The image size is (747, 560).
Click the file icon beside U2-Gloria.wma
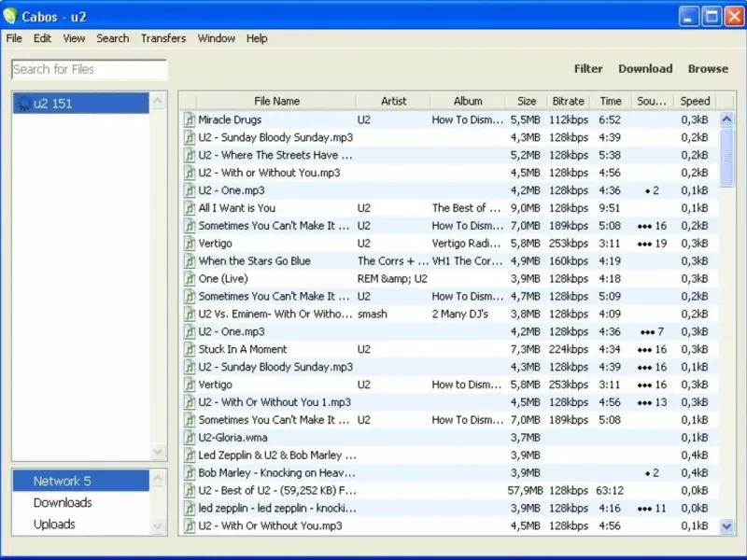pyautogui.click(x=190, y=437)
